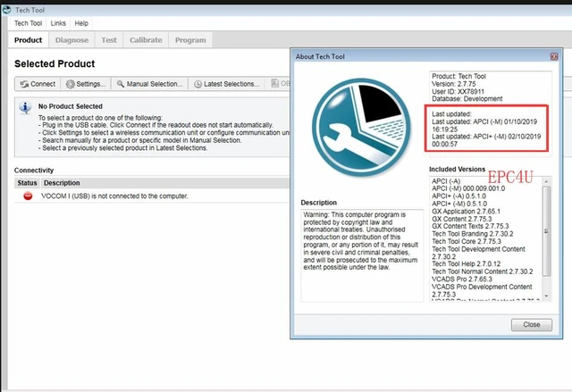Open the Links menu
This screenshot has height=392, width=572.
[58, 23]
